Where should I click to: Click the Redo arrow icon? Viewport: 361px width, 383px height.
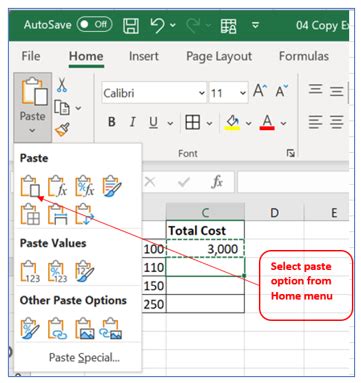pos(194,25)
